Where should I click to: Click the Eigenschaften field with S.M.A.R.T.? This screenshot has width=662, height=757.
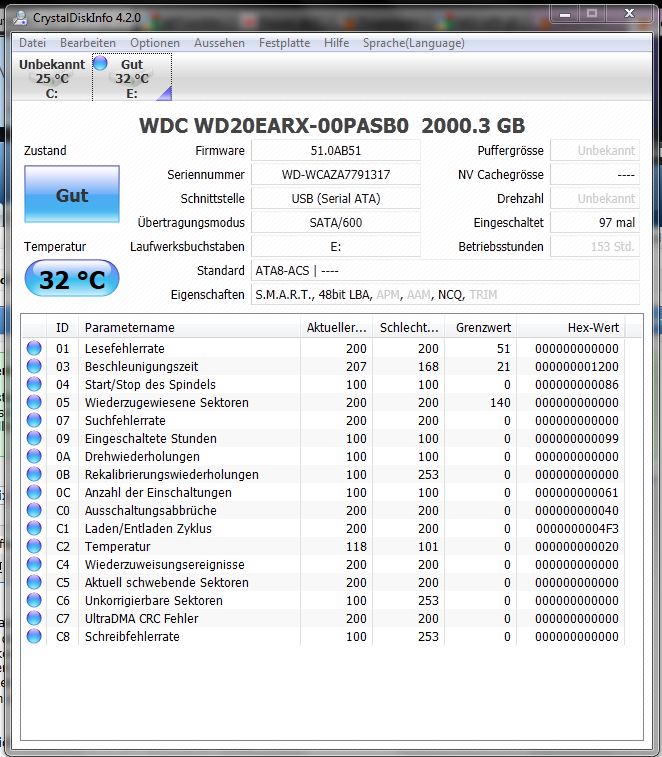point(445,294)
